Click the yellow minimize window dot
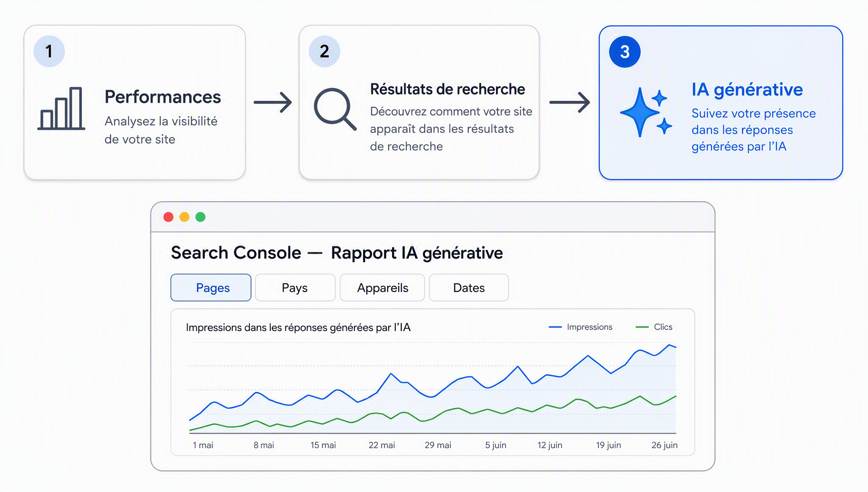Screen dimensions: 868x492 click(184, 217)
